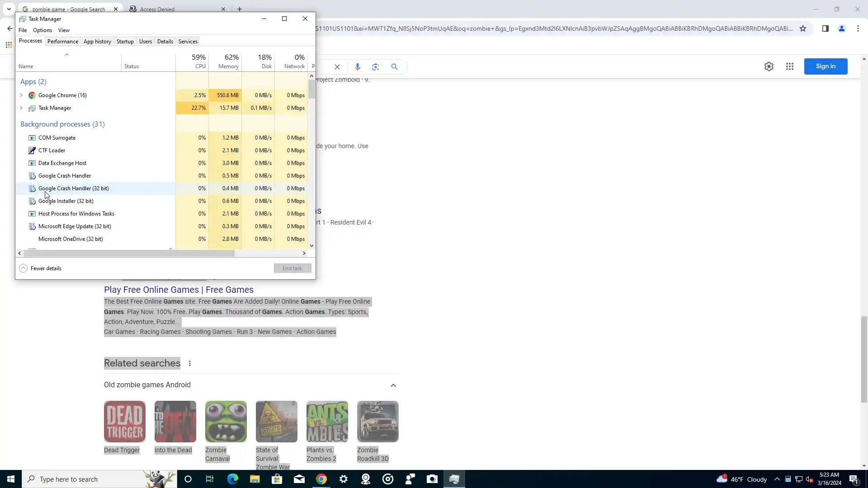Screen dimensions: 868x488
Task: Clear search box with X icon
Action: click(337, 67)
